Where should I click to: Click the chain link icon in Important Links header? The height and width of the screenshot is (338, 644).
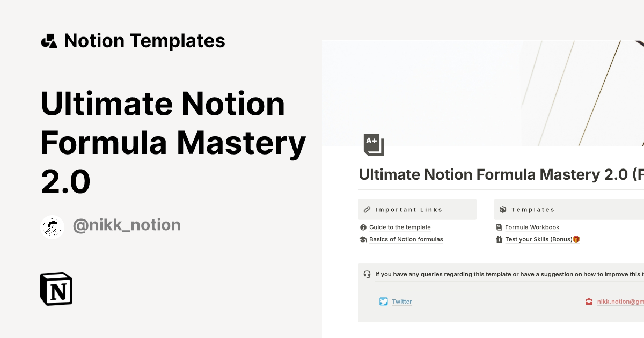pos(367,209)
